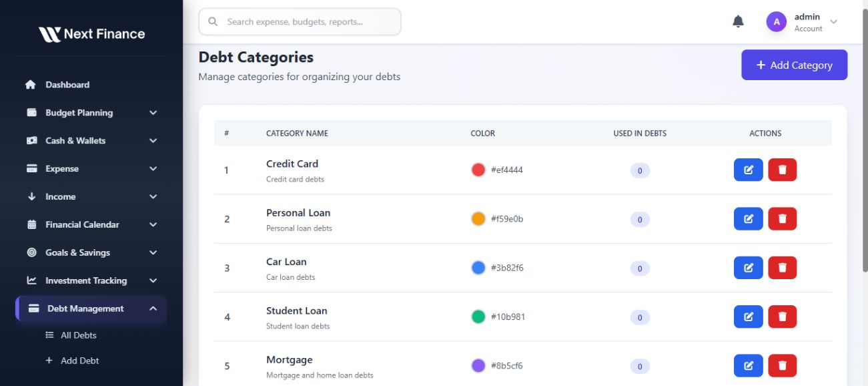Click the red Credit Card color swatch

tap(478, 170)
